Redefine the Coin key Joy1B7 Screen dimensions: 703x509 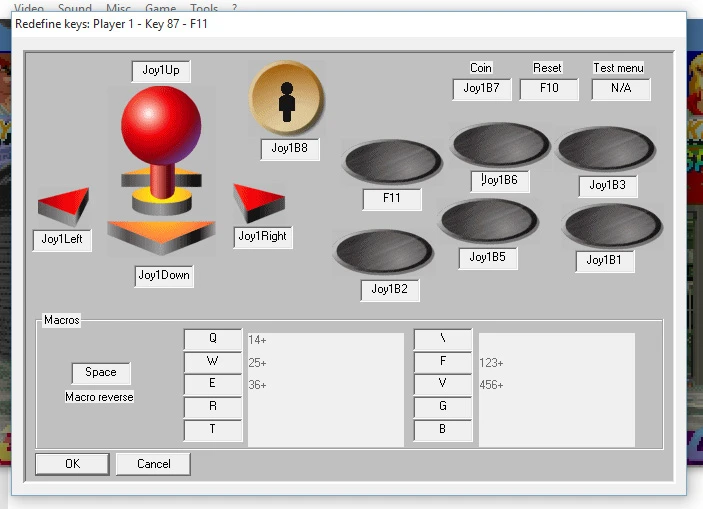click(482, 89)
